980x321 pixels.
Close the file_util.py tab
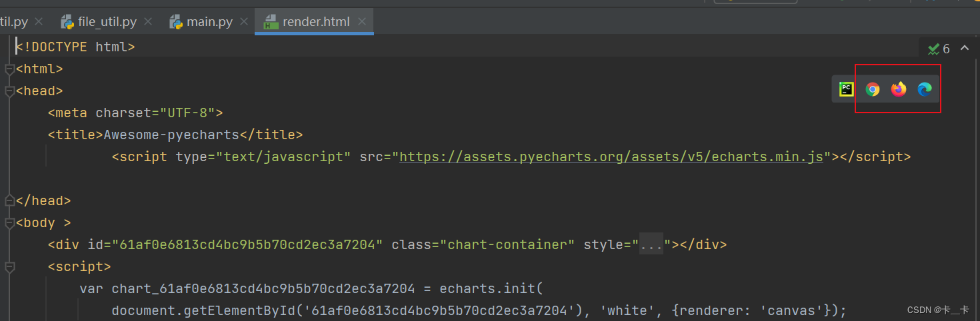click(x=147, y=22)
